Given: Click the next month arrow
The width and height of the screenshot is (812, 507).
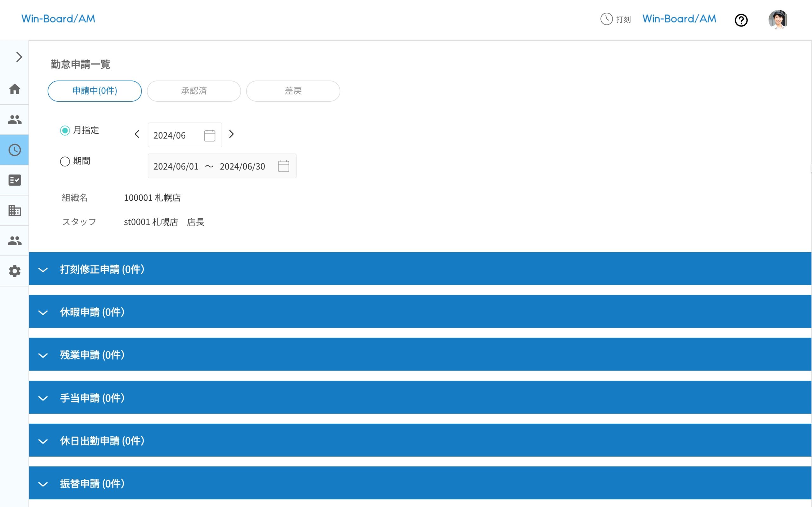Looking at the screenshot, I should [232, 134].
